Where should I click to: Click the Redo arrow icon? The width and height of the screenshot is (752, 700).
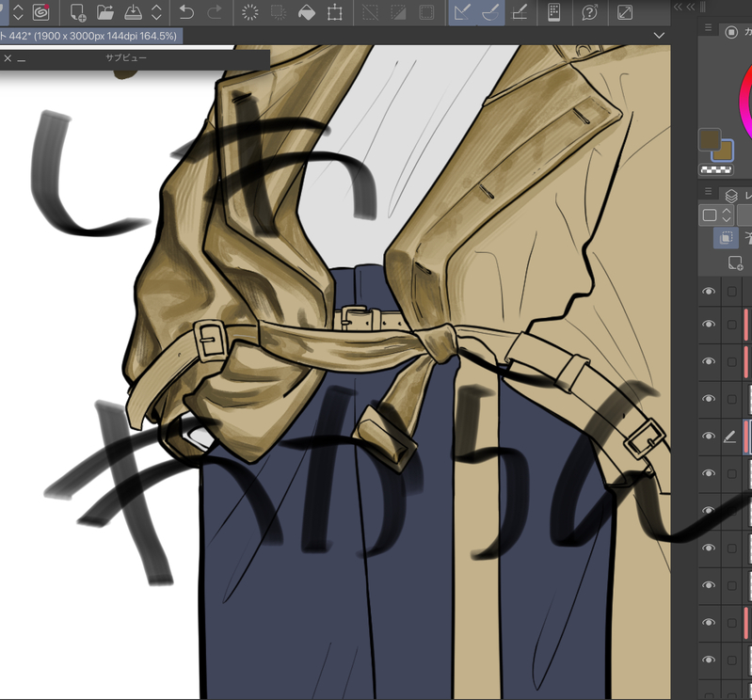tap(215, 12)
